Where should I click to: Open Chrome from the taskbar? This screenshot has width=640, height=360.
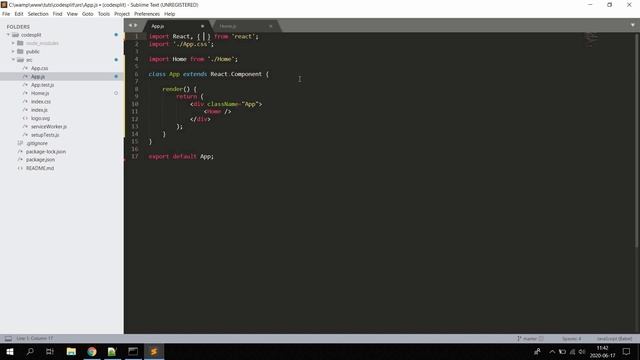(92, 352)
